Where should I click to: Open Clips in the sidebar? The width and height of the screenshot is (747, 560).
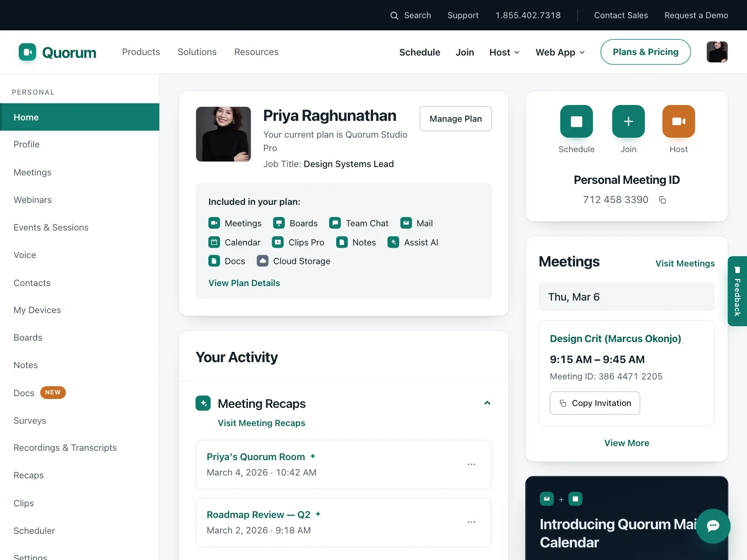pyautogui.click(x=80, y=503)
